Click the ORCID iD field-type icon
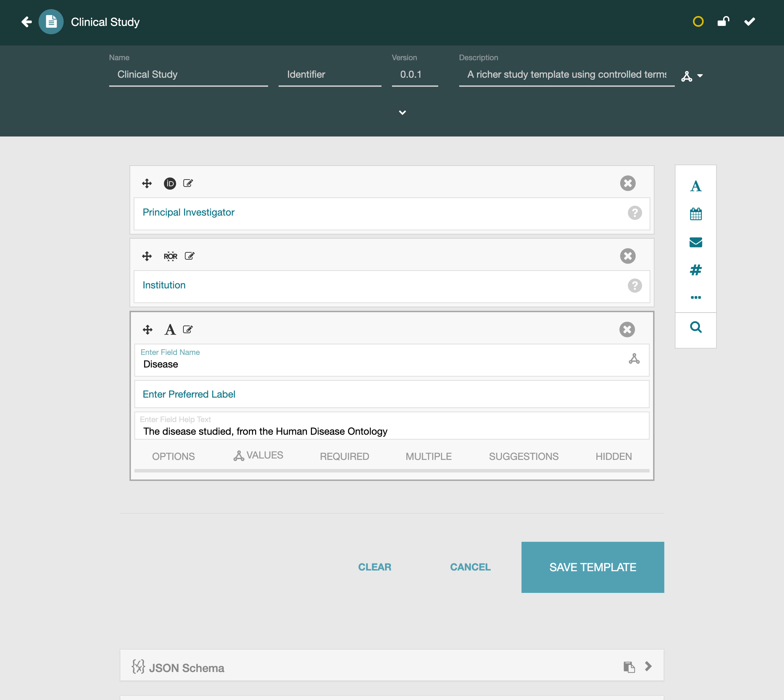The width and height of the screenshot is (784, 700). click(170, 183)
